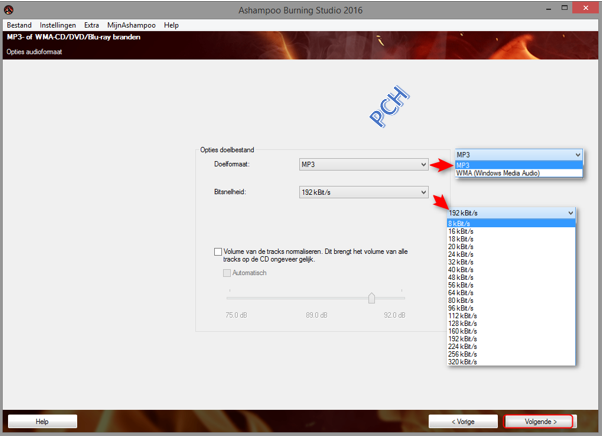Open the Help menu in menu bar
The width and height of the screenshot is (602, 436).
click(171, 25)
